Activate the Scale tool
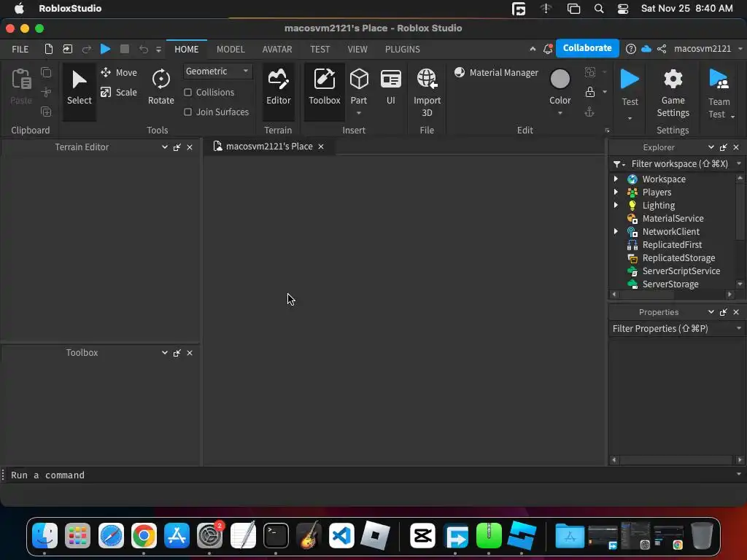 pos(119,92)
